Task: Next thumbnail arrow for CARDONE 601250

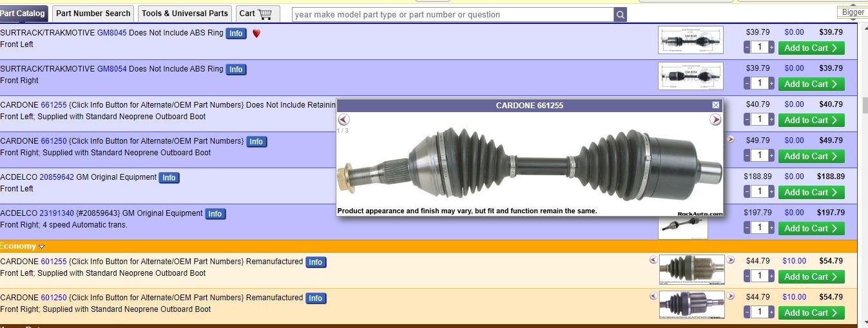Action: point(731,296)
